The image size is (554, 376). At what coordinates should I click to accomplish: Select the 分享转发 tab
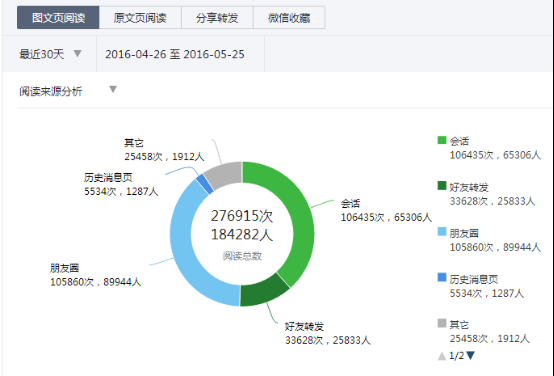point(217,17)
